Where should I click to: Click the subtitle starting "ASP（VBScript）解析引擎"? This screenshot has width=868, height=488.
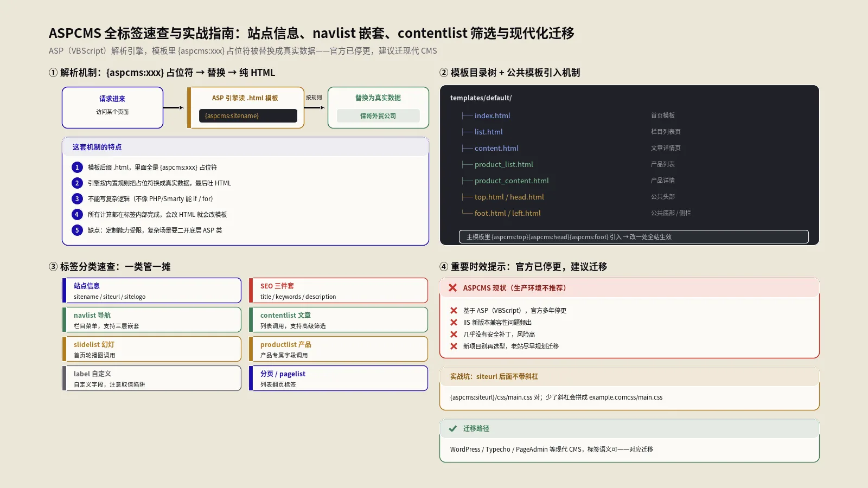pyautogui.click(x=242, y=51)
